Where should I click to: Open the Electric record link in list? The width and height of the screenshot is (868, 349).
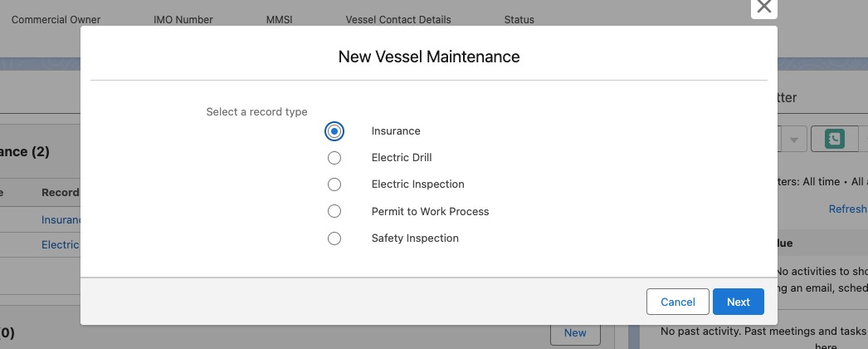pos(60,245)
